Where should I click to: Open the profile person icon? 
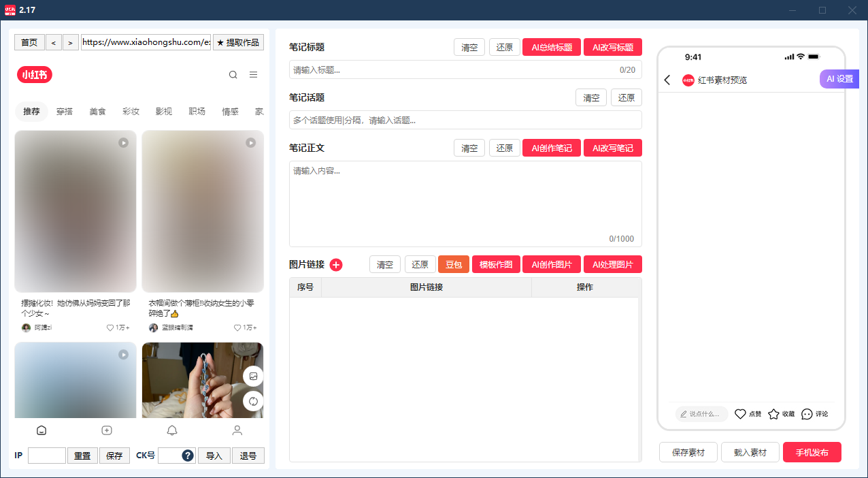(237, 430)
